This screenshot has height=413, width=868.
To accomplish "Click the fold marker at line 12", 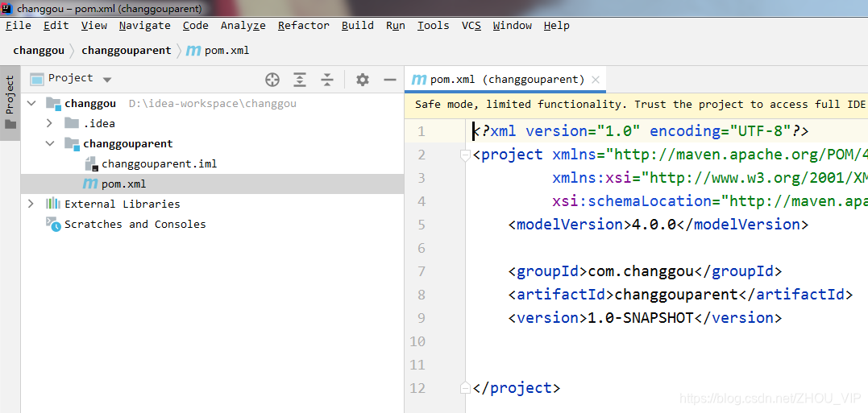I will pyautogui.click(x=465, y=387).
